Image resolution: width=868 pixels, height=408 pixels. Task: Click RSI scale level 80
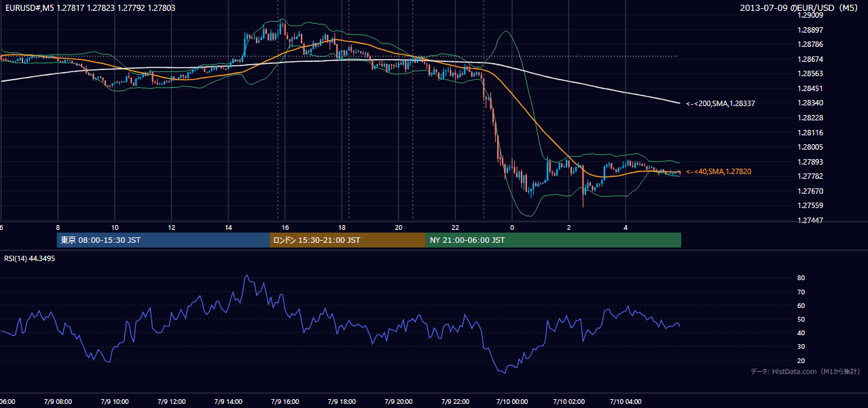801,278
